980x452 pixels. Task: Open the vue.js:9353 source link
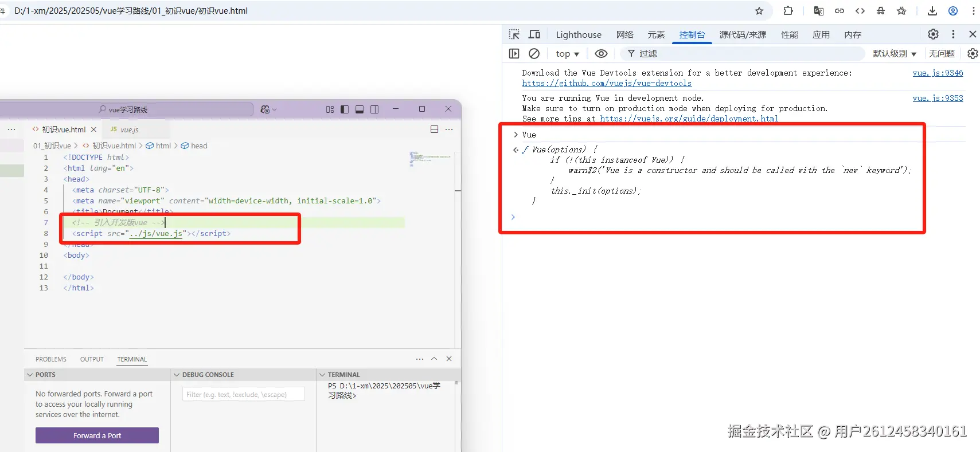938,98
